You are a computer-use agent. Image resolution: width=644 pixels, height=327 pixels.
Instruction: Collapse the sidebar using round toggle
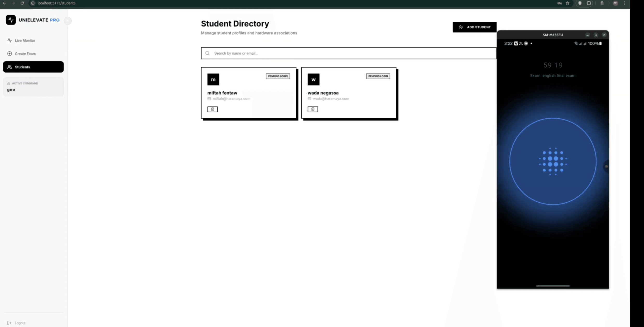pos(68,21)
